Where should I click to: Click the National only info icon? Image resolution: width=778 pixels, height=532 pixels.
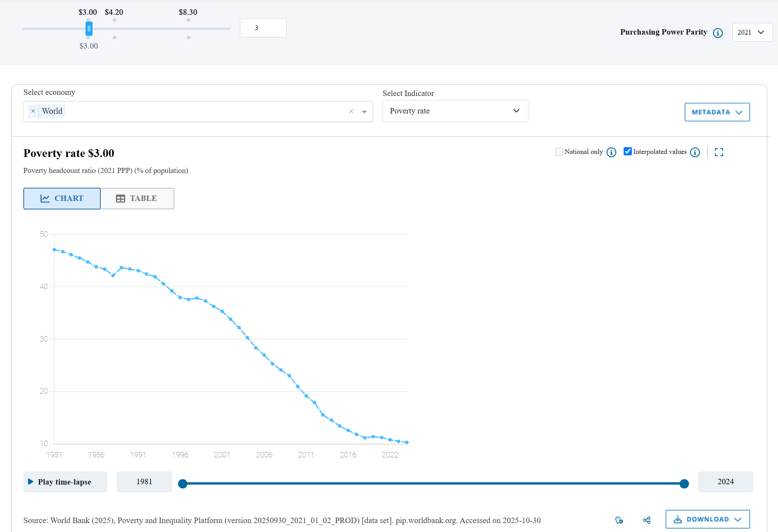tap(611, 152)
